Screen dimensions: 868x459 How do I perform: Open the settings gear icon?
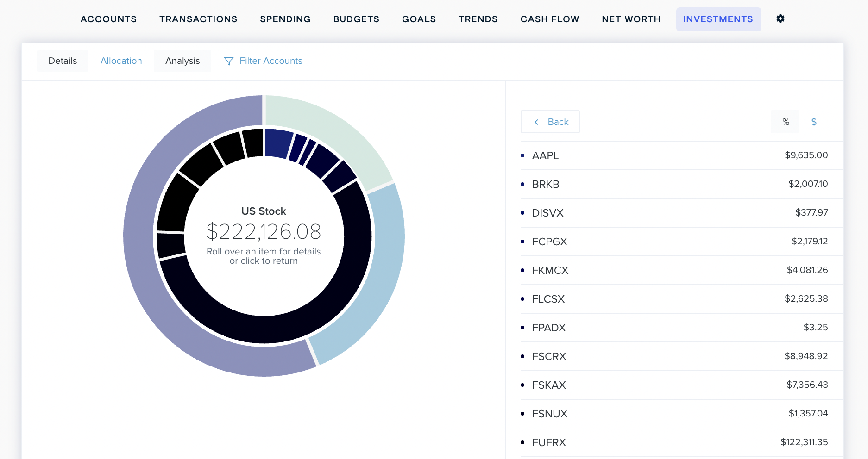[780, 19]
